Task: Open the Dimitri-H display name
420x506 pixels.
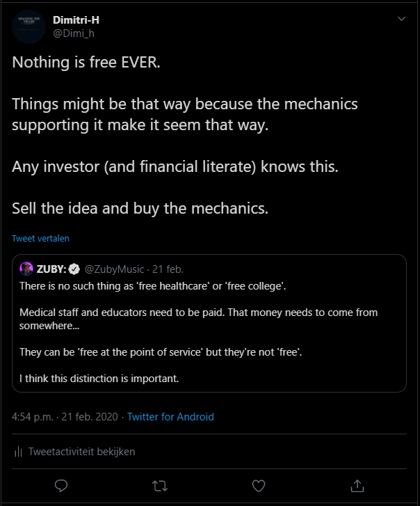Action: 76,19
